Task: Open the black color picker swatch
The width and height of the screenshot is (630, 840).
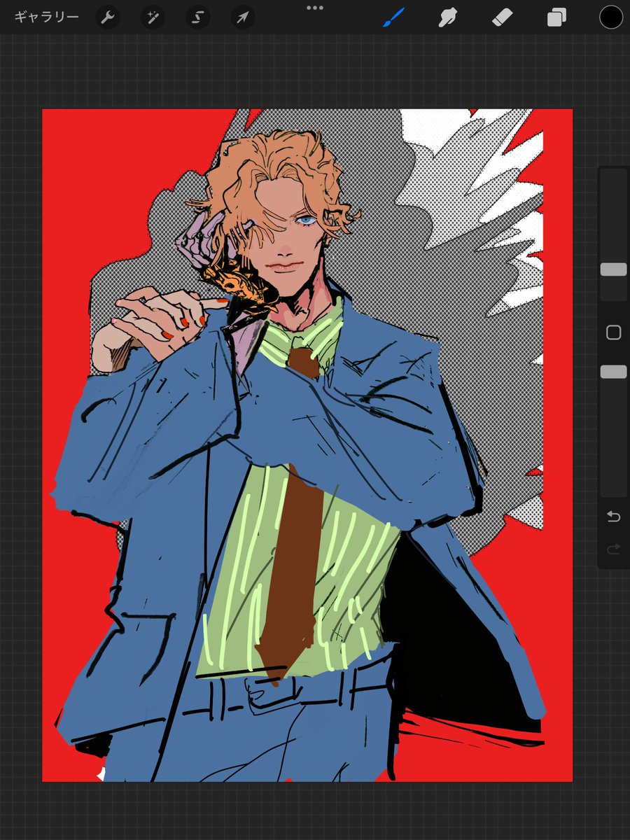Action: (x=611, y=17)
